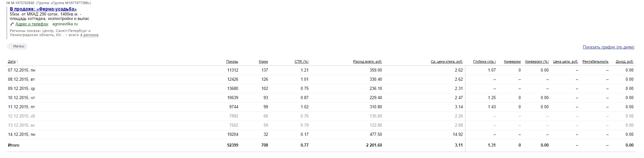The image size is (644, 158).
Task: Sort by the CTR (%) column header
Action: (x=301, y=62)
